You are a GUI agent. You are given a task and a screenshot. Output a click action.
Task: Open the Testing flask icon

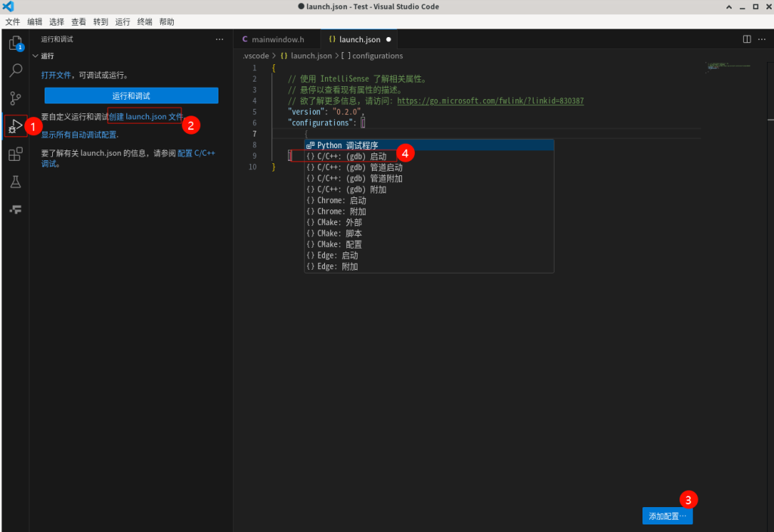click(x=14, y=182)
